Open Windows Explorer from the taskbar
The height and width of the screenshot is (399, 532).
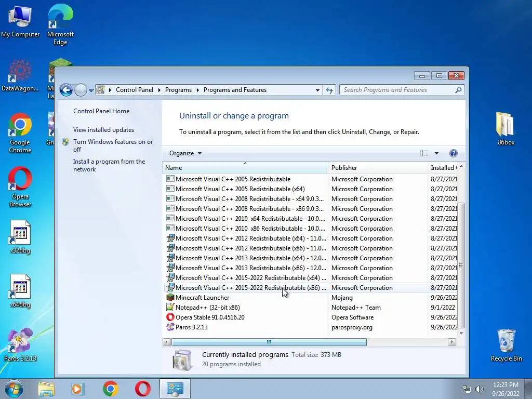(x=46, y=389)
